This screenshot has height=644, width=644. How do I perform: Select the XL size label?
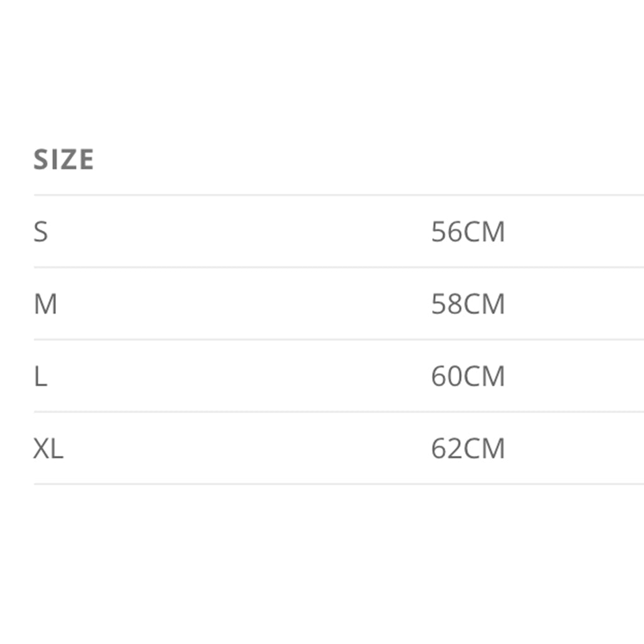click(x=48, y=449)
